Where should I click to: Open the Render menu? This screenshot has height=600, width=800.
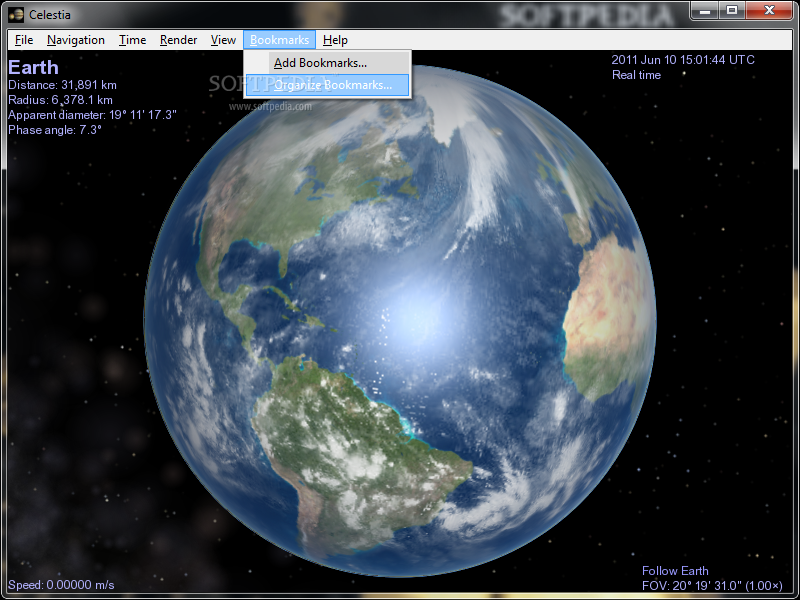pyautogui.click(x=178, y=40)
